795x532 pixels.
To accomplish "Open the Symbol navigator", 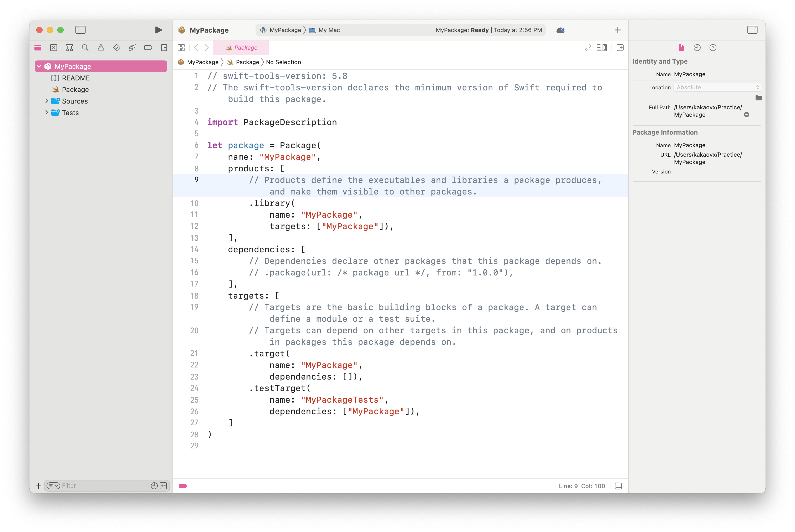I will (x=69, y=48).
